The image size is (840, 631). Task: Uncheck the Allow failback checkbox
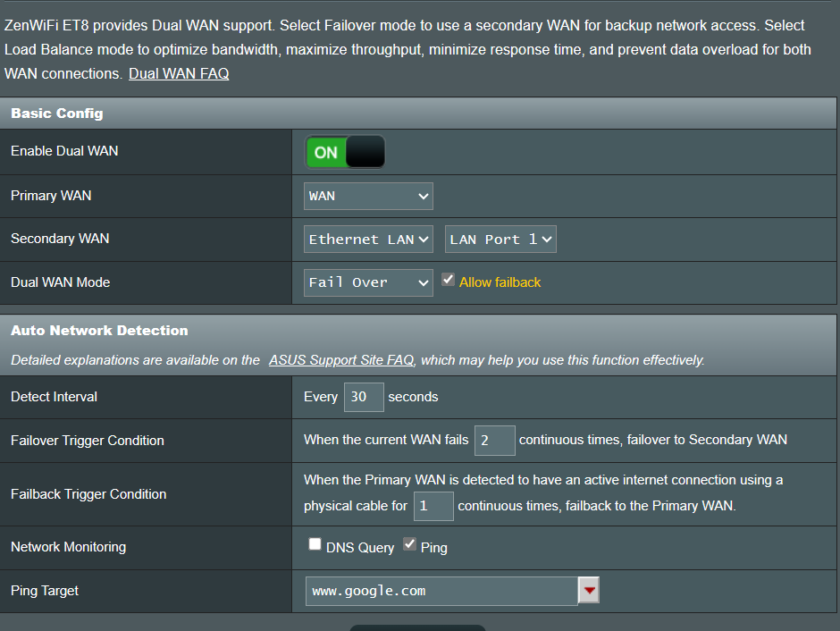tap(449, 280)
